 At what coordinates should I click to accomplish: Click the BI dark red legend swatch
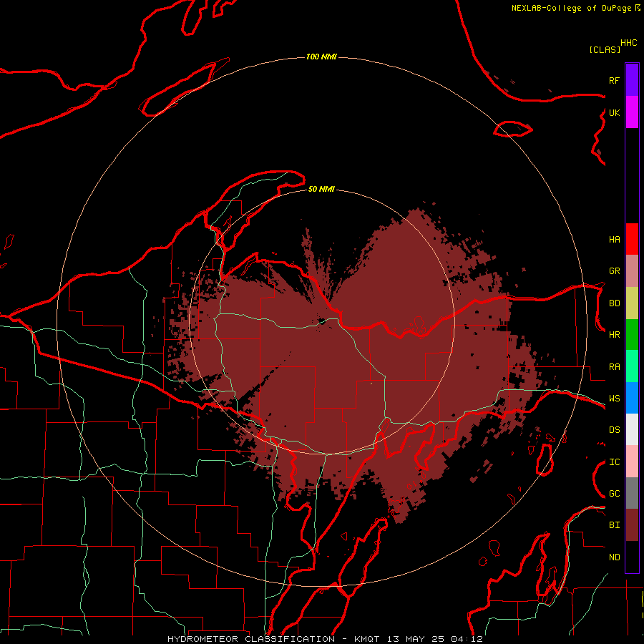click(x=632, y=525)
